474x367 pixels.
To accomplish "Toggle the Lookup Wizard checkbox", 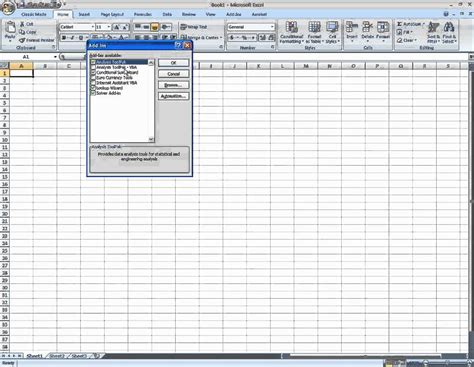I will tap(93, 88).
